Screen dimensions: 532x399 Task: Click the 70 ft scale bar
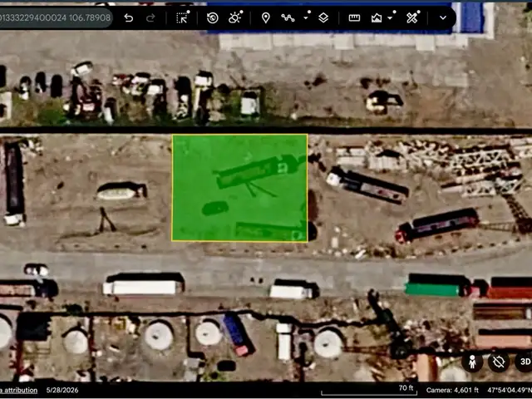tap(369, 390)
